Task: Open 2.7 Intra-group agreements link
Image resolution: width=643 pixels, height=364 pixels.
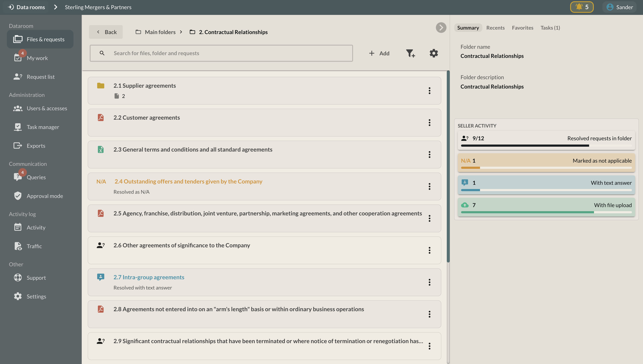Action: pyautogui.click(x=149, y=277)
